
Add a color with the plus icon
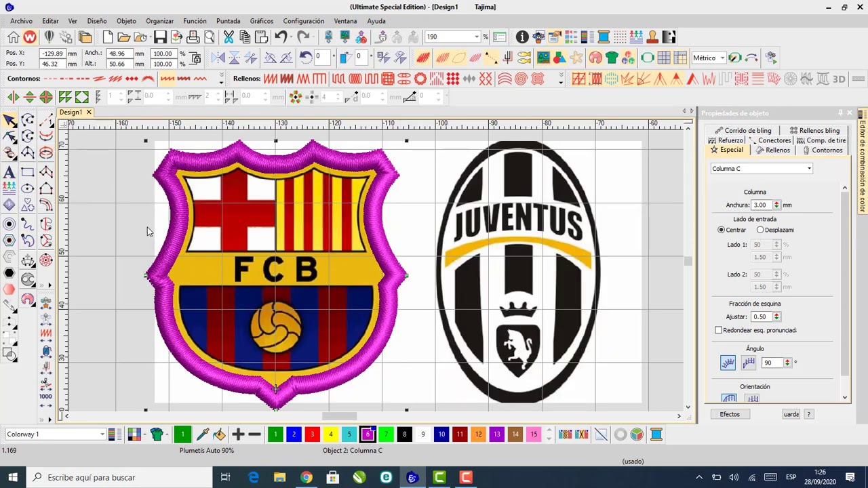coord(237,434)
